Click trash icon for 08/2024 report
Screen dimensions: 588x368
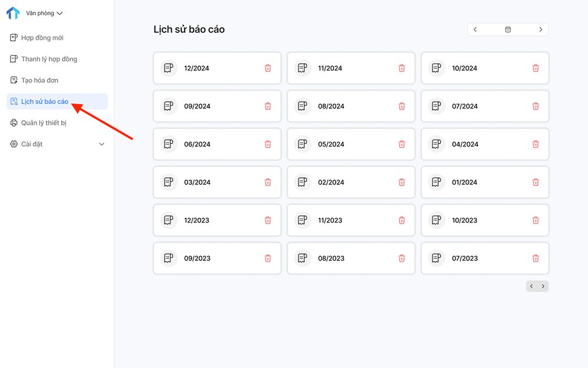[x=402, y=107]
